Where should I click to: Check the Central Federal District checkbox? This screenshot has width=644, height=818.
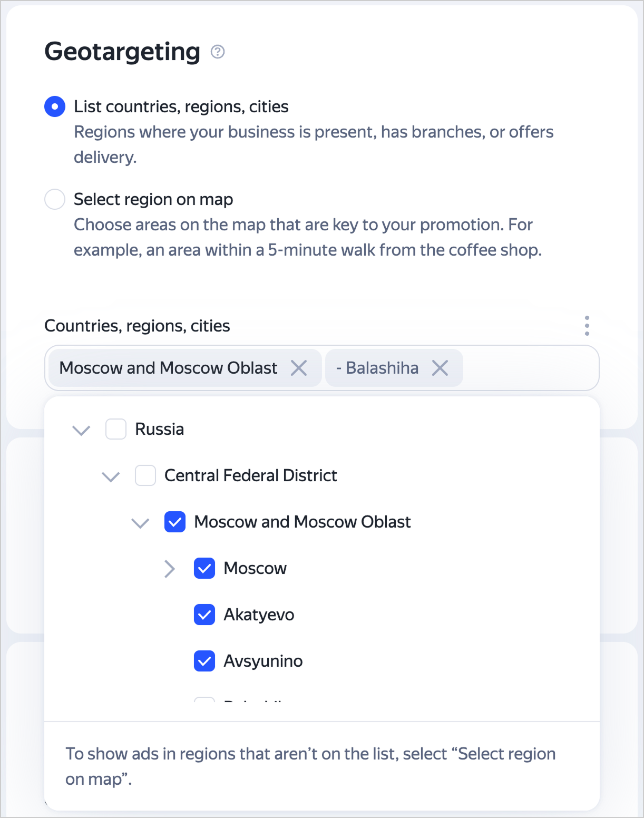click(x=145, y=475)
